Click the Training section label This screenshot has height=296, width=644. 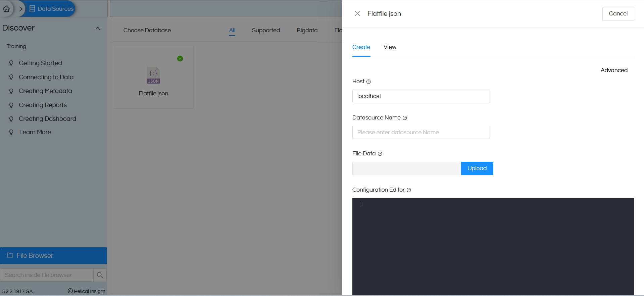pyautogui.click(x=16, y=46)
